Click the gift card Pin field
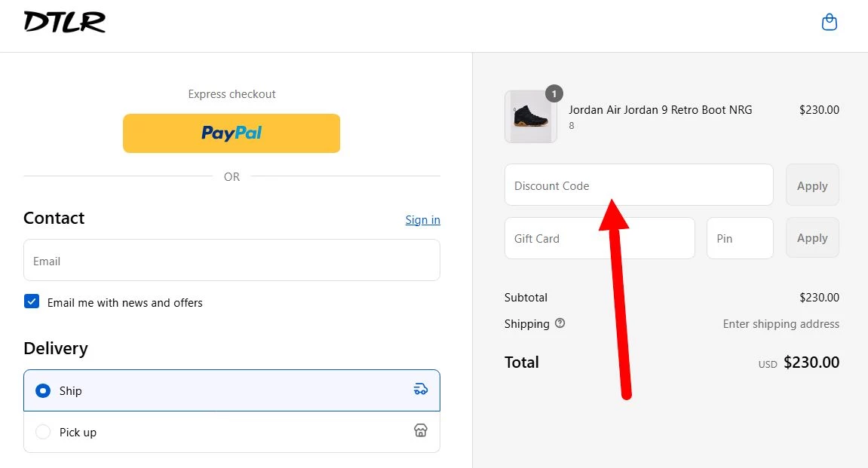This screenshot has height=468, width=868. [739, 238]
